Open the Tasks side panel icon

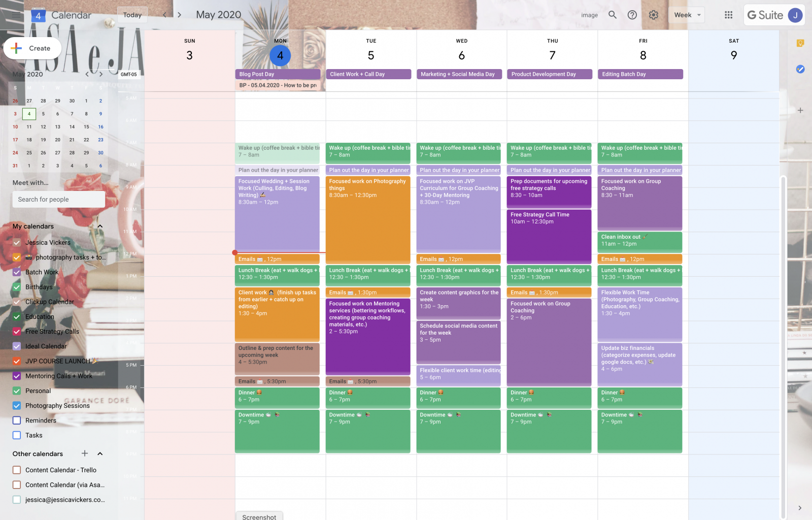pos(800,69)
